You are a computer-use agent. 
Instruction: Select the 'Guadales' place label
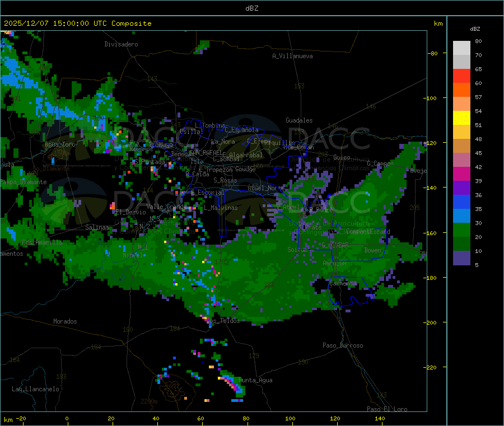(299, 120)
